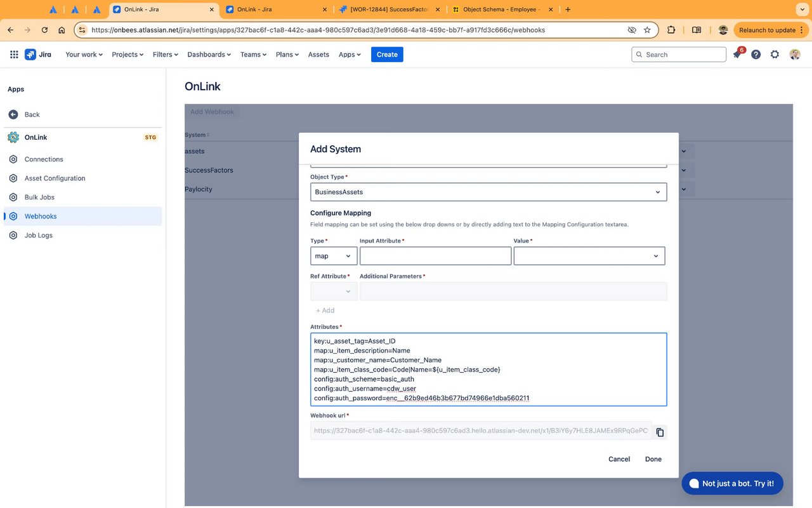Open a new browser tab
This screenshot has height=508, width=812.
pos(568,10)
